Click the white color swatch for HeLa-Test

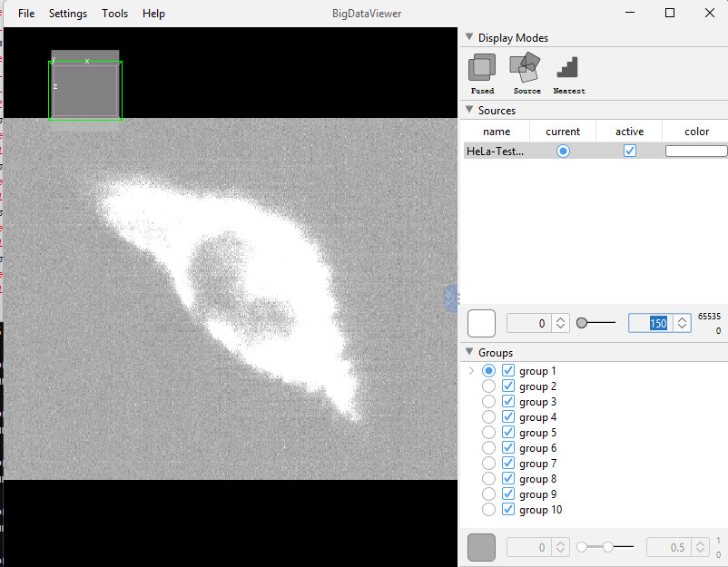pos(695,151)
